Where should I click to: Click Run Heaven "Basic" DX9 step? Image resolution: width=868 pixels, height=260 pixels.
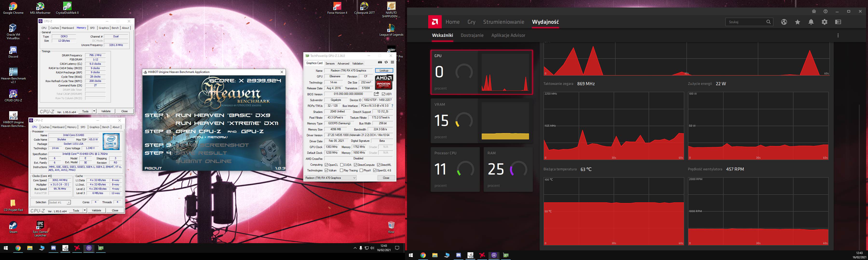coord(223,115)
